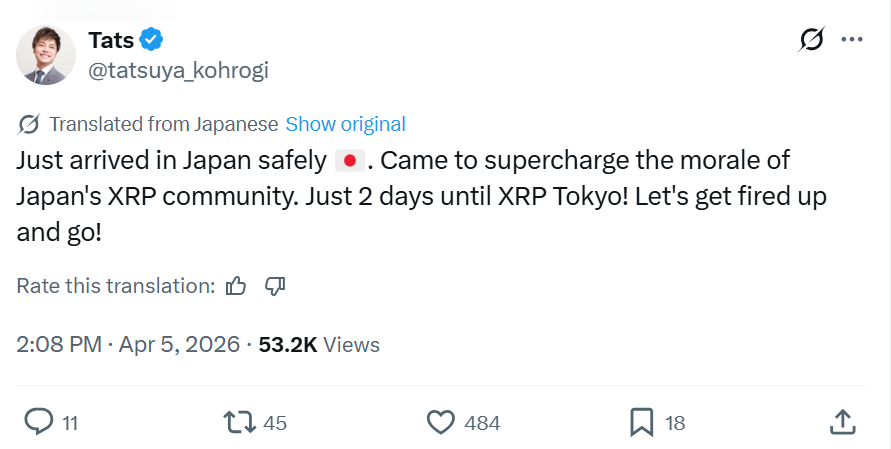Open Grok from the tweet header icon

[812, 40]
